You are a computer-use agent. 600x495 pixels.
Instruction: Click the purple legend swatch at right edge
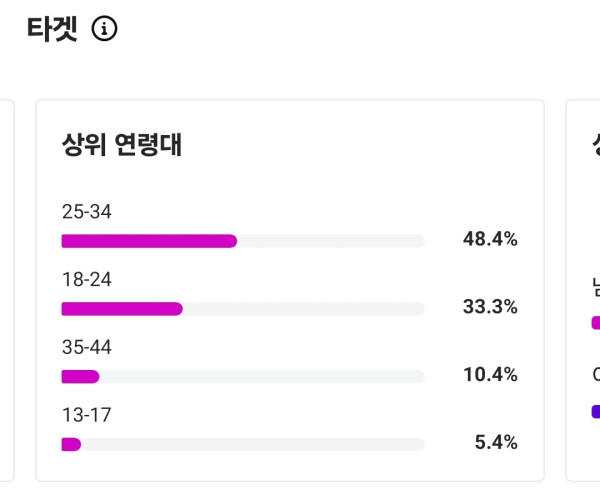click(x=596, y=411)
